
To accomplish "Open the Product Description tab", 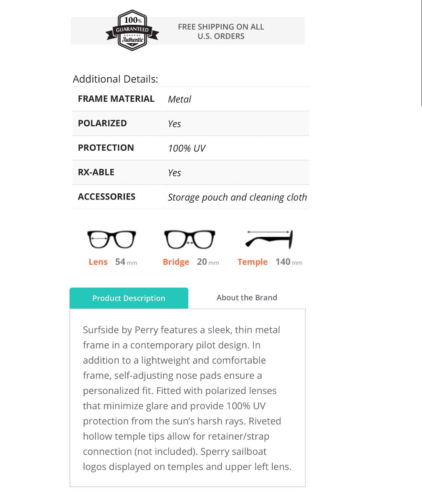I will click(129, 298).
